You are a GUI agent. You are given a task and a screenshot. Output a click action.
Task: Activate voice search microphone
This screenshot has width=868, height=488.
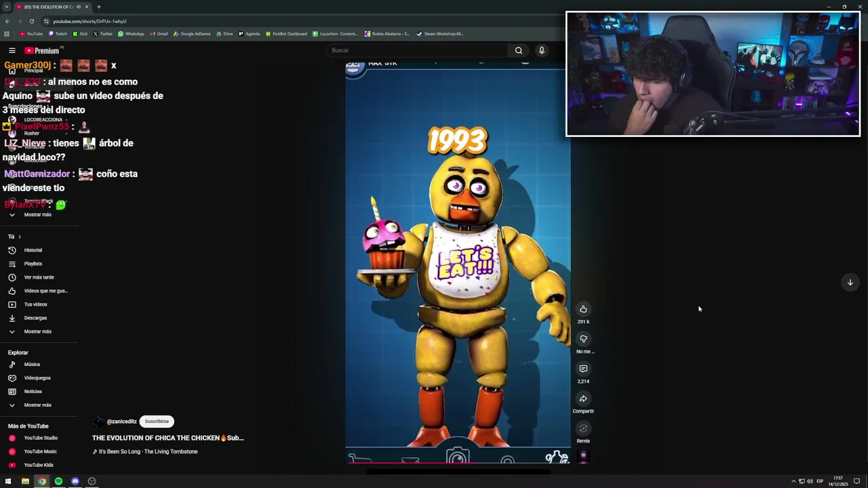click(x=542, y=50)
